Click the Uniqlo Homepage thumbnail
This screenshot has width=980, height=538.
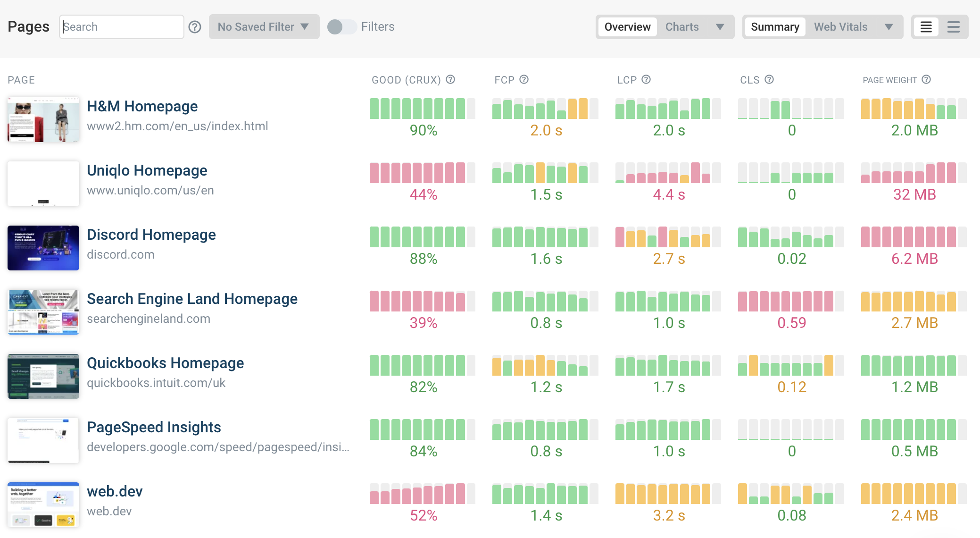click(43, 184)
